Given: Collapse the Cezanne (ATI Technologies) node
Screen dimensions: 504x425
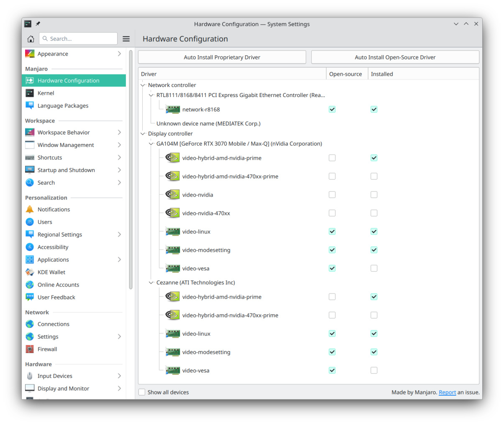Looking at the screenshot, I should pyautogui.click(x=151, y=283).
